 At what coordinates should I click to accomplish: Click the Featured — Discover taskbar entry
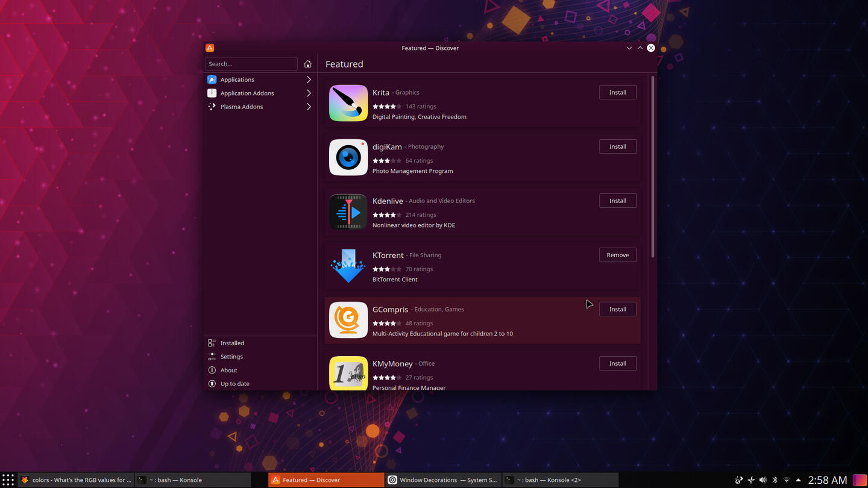coord(326,480)
